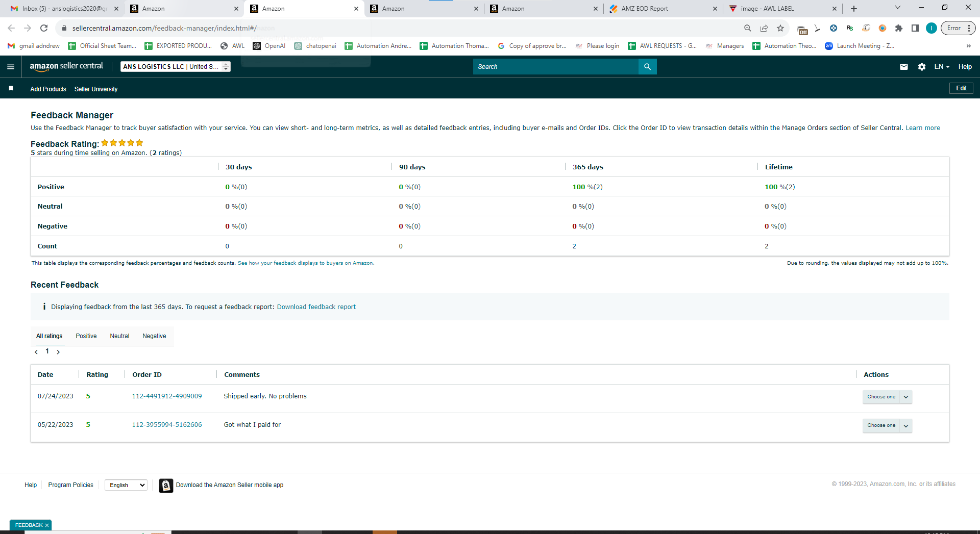Open the Help link in header
Screen dimensions: 980x534
965,67
